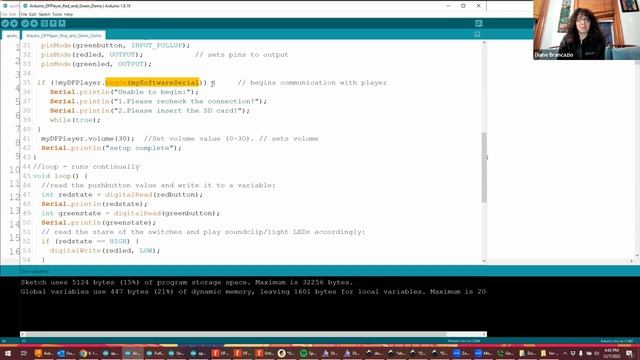Click 'digitalWrite(redled, LOW);' line
640x360 pixels.
(105, 251)
